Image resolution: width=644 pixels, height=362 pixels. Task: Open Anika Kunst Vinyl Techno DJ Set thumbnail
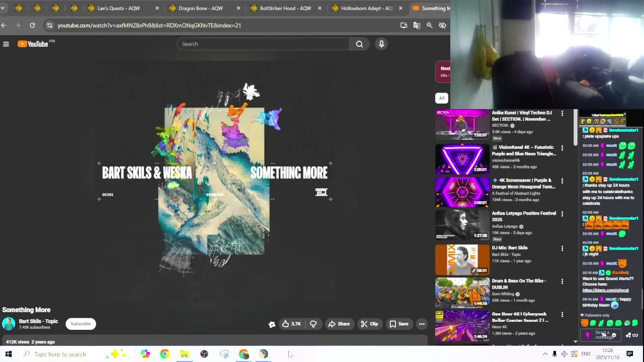pyautogui.click(x=462, y=124)
